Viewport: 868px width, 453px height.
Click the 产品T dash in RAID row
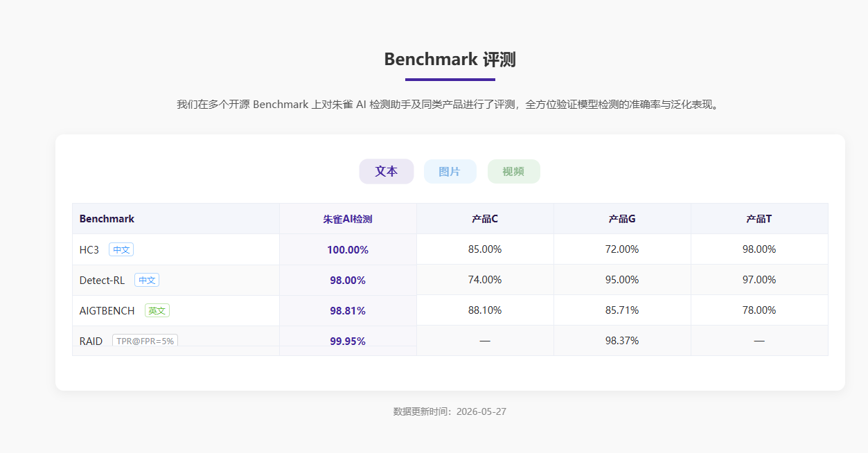click(x=759, y=341)
